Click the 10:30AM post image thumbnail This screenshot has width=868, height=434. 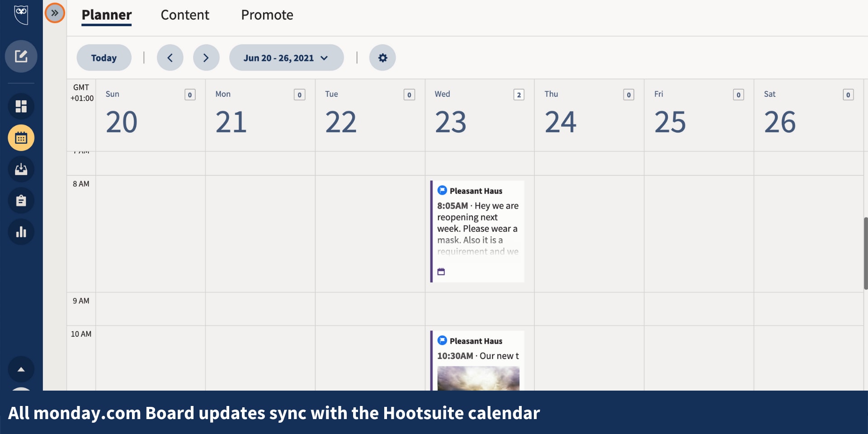pyautogui.click(x=478, y=378)
